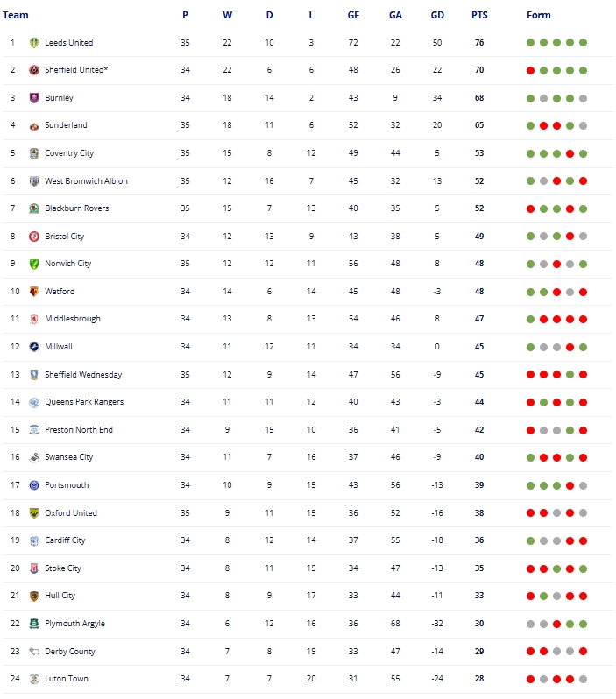Click the Sheffield United club badge
Viewport: 616px width, 699px height.
(x=34, y=70)
